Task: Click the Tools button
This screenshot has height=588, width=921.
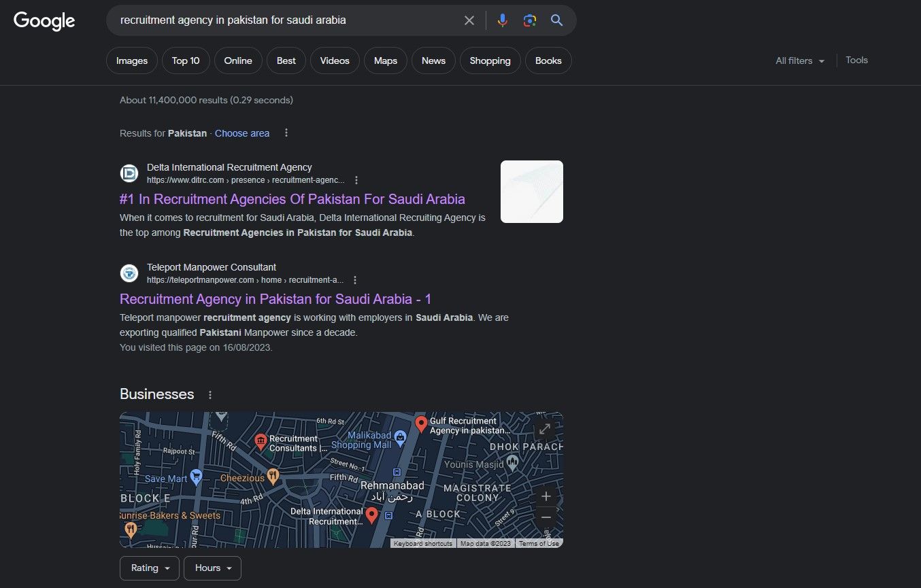Action: [x=856, y=60]
